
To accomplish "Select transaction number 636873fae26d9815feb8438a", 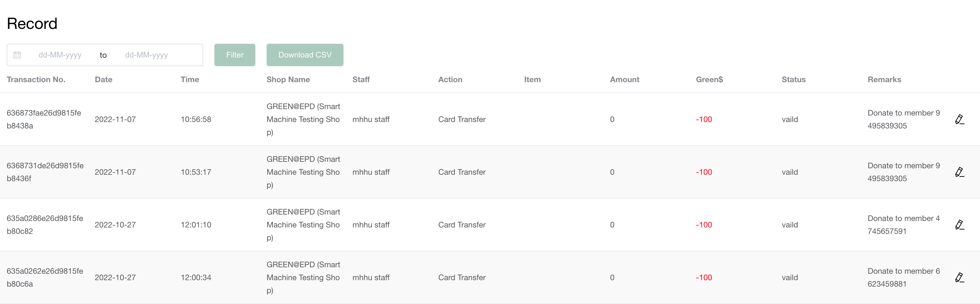I will pyautogui.click(x=44, y=119).
